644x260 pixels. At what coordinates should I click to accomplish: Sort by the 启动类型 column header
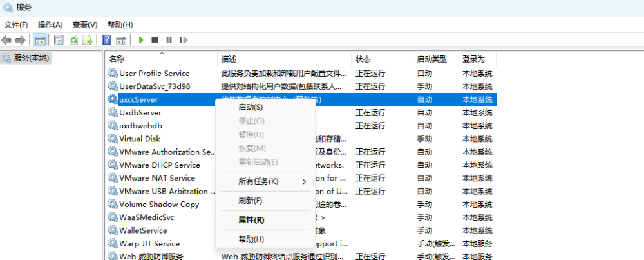(x=431, y=59)
